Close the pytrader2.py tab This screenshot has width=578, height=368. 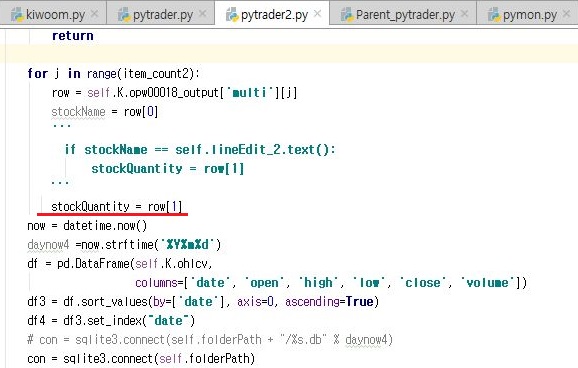tap(317, 14)
